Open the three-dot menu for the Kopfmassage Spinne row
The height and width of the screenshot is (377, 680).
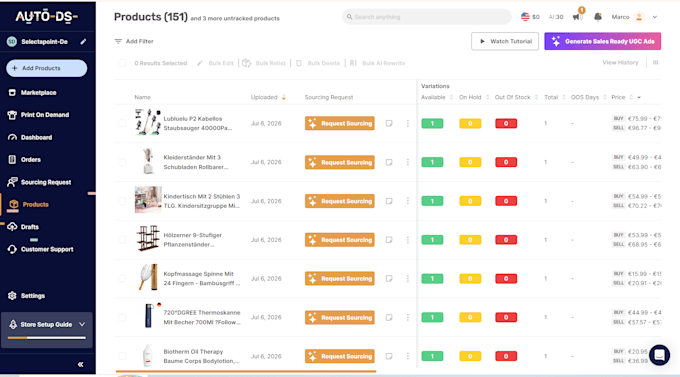click(x=408, y=279)
